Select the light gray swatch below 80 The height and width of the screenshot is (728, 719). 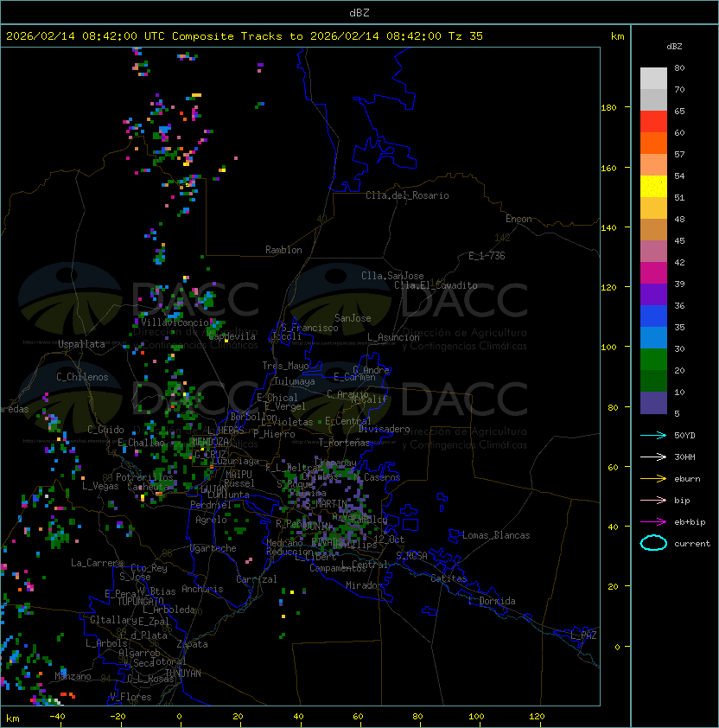pyautogui.click(x=653, y=79)
